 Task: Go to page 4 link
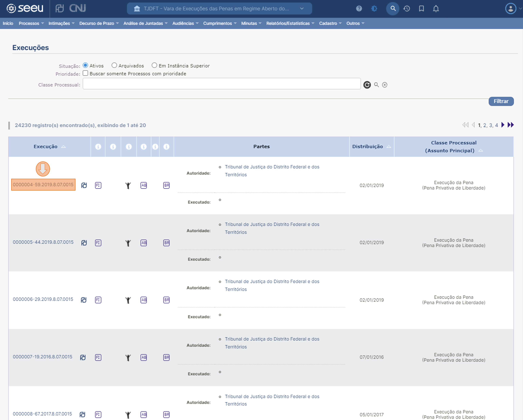tap(496, 125)
